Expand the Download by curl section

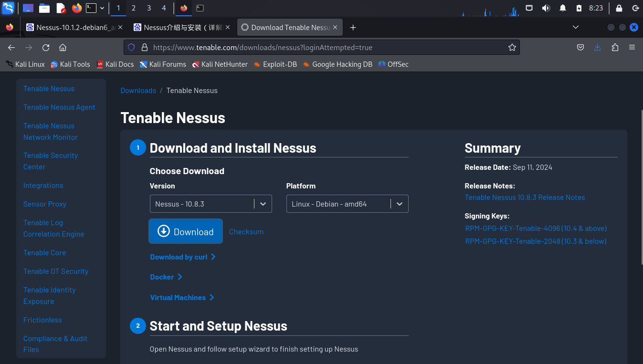(183, 257)
